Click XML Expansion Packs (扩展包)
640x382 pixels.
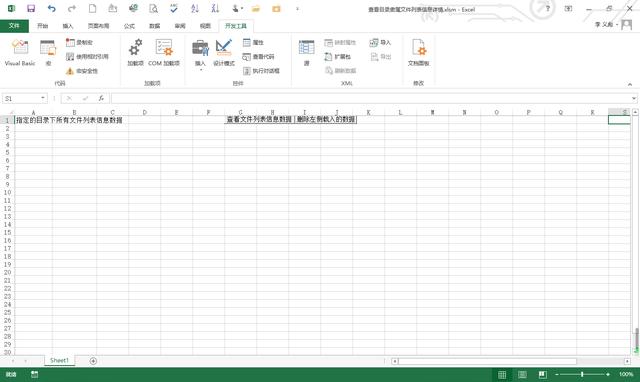tap(338, 57)
